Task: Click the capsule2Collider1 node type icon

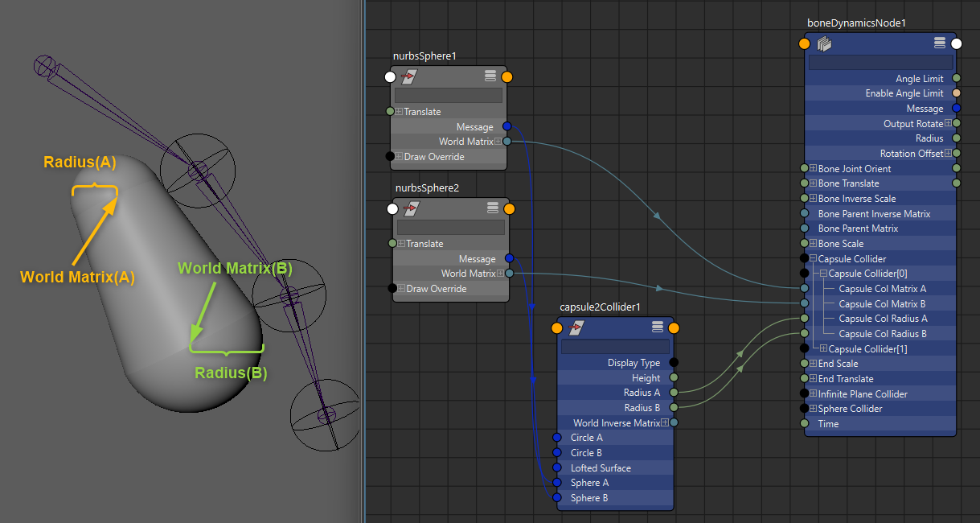Action: click(577, 327)
